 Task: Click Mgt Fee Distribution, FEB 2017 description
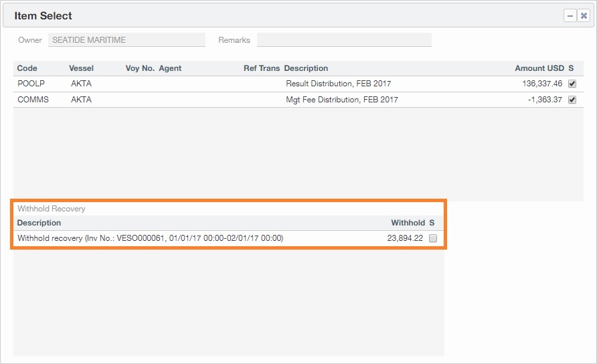(x=341, y=100)
